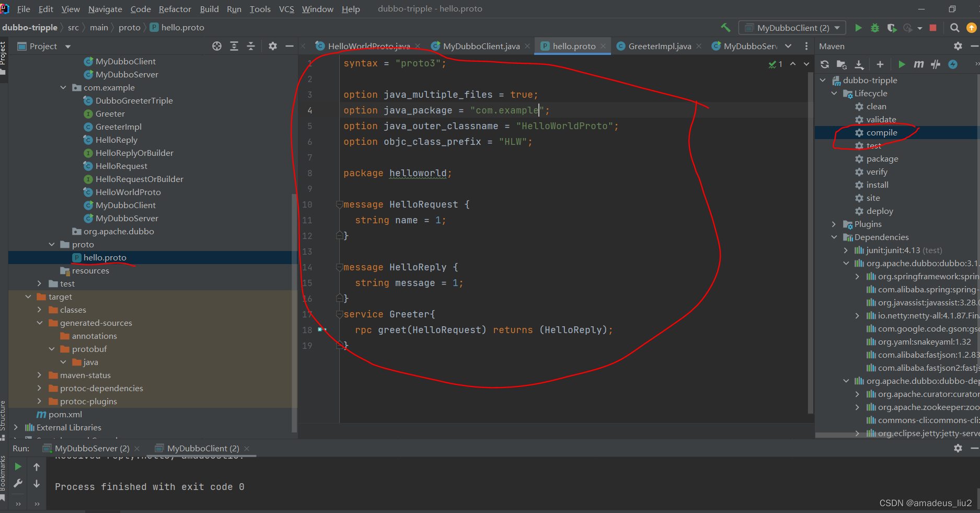Download Sources Maven toolbar icon
Image resolution: width=980 pixels, height=513 pixels.
(859, 64)
